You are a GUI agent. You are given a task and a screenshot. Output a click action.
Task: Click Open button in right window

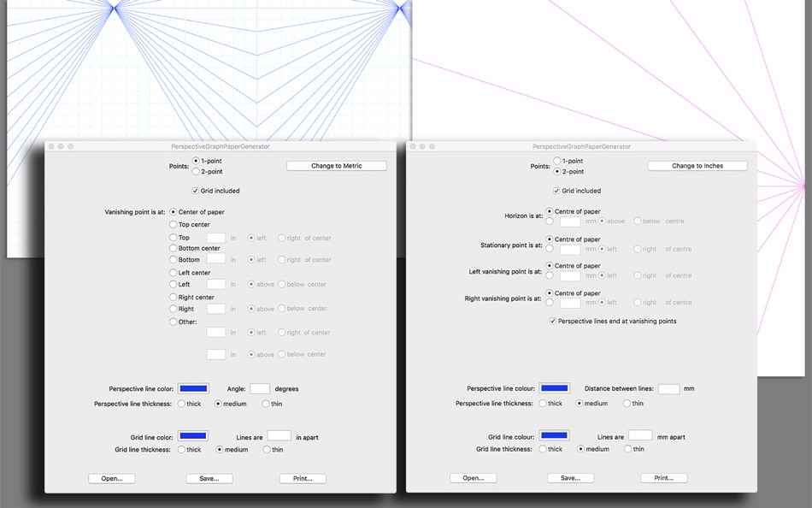pyautogui.click(x=474, y=478)
